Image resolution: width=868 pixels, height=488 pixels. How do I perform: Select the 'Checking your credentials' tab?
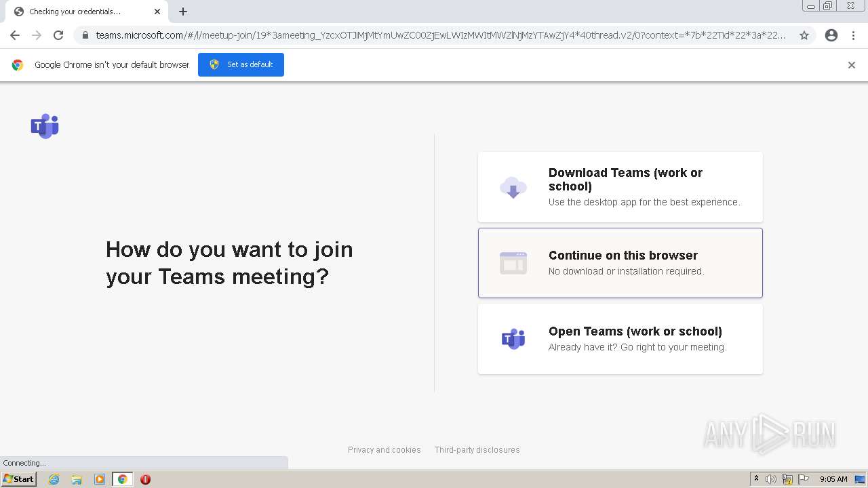87,12
